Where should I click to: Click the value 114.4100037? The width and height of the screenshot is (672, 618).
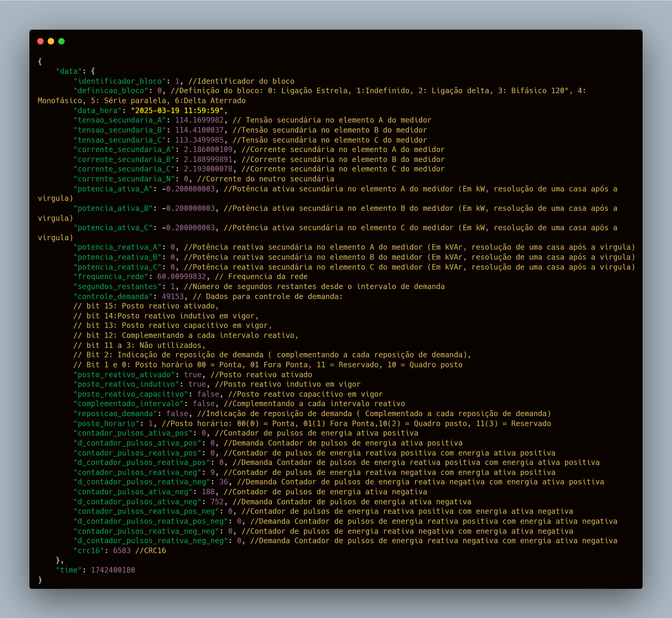coord(199,130)
